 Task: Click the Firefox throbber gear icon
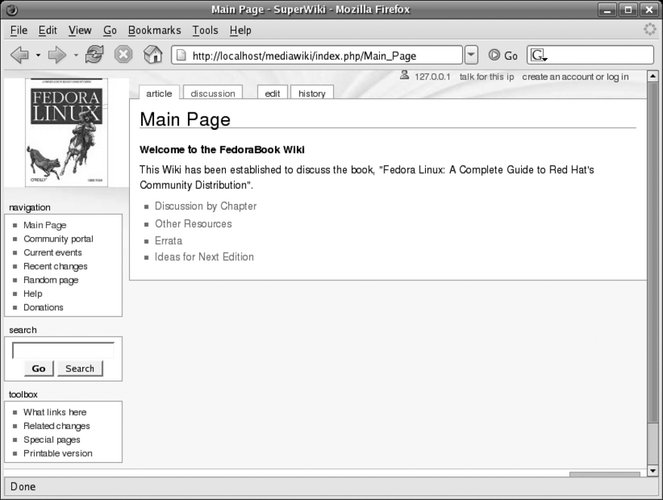point(649,30)
